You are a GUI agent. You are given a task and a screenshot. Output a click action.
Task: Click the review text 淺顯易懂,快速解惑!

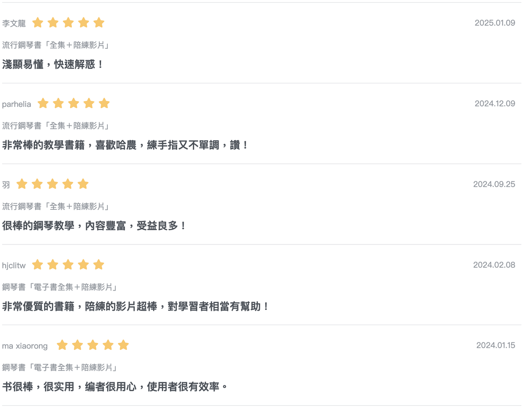(53, 65)
